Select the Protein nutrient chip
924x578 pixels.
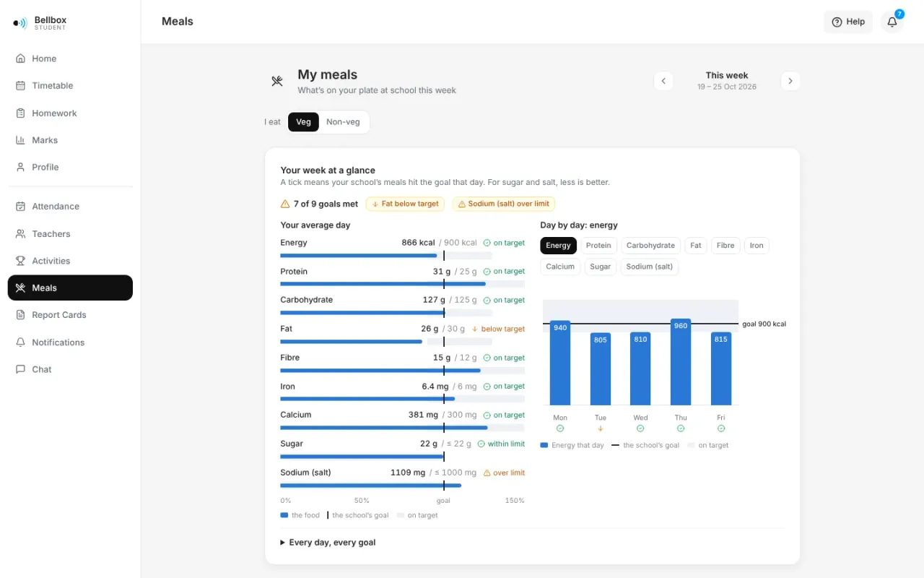(x=598, y=246)
